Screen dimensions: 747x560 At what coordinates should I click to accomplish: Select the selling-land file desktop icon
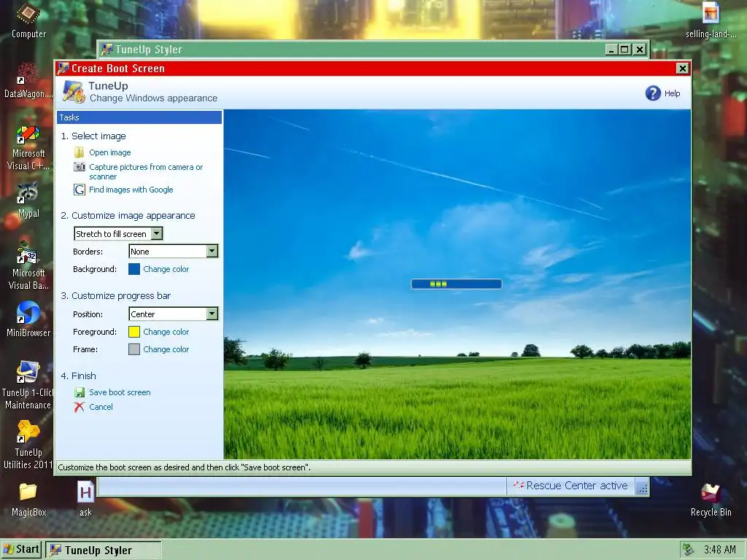tap(711, 20)
